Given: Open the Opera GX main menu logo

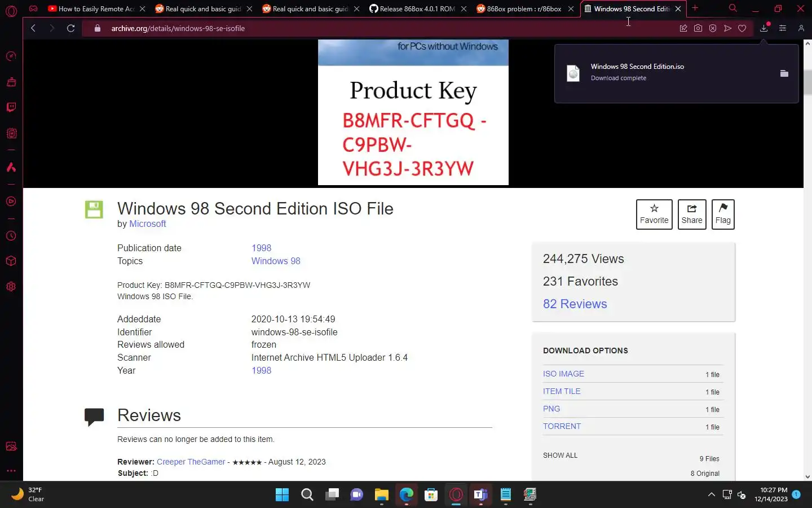Looking at the screenshot, I should point(11,10).
